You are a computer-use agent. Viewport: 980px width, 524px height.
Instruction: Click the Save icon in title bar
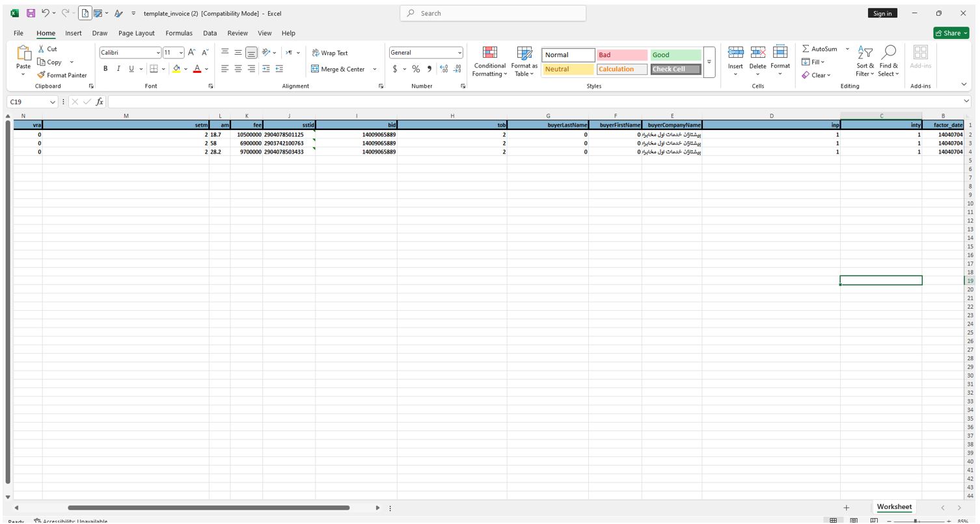pyautogui.click(x=31, y=13)
